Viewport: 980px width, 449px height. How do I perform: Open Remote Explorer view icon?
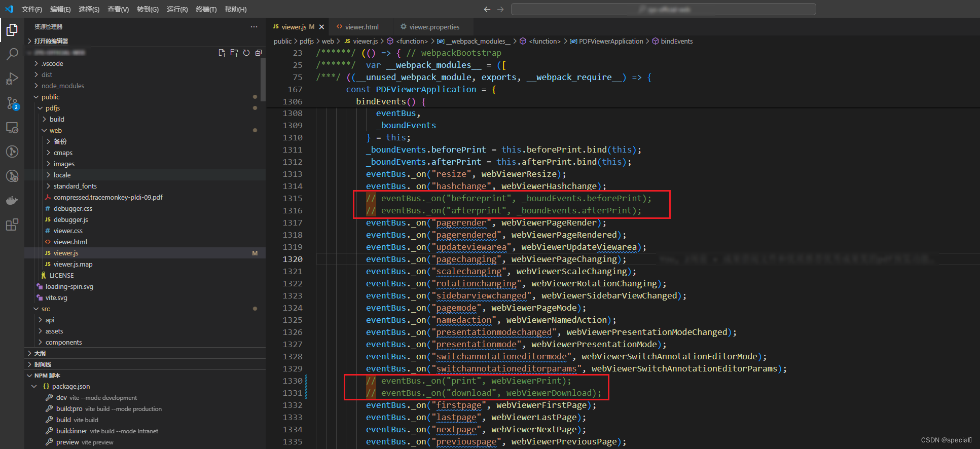point(12,127)
